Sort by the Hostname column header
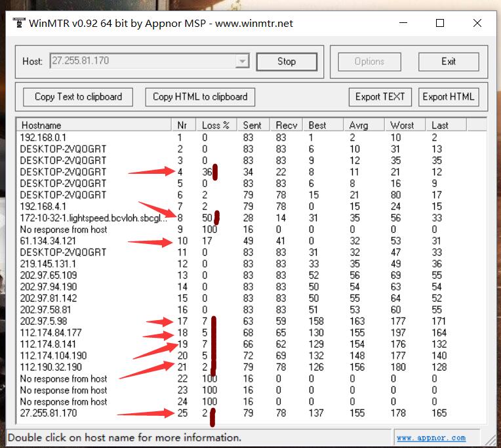Image resolution: width=501 pixels, height=448 pixels. [94, 125]
